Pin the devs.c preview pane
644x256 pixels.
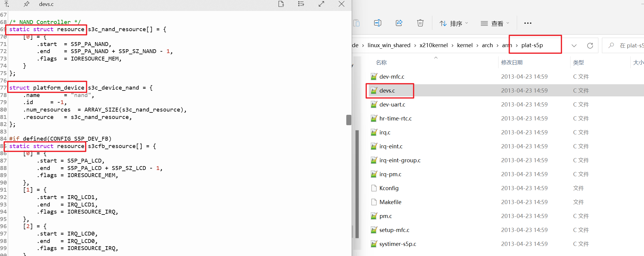pyautogui.click(x=27, y=4)
